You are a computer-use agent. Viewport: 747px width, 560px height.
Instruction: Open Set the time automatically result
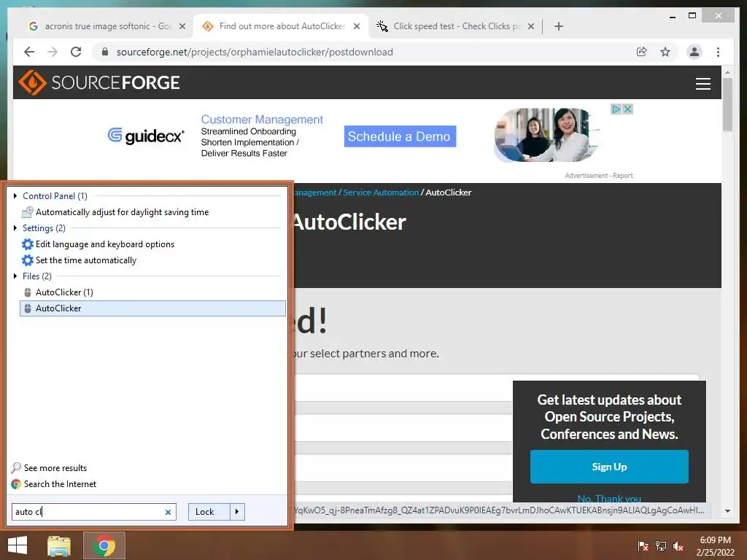86,260
